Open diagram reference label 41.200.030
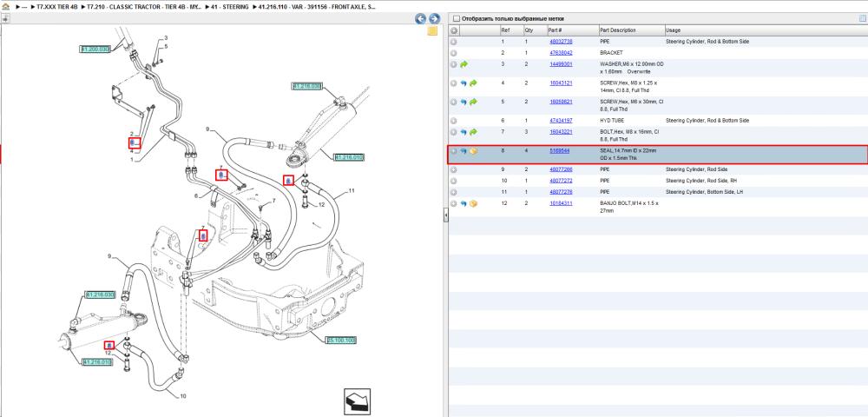868x417 pixels. pos(95,50)
